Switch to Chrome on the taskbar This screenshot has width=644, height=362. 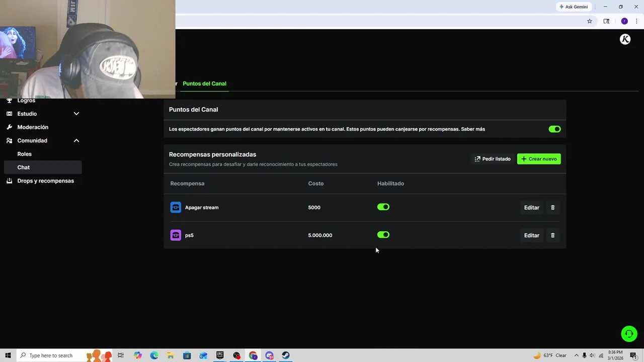[253, 355]
